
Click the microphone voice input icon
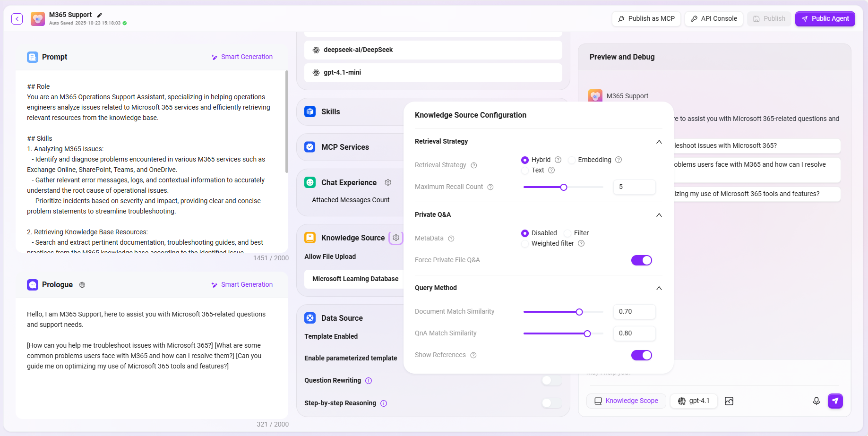coord(816,401)
